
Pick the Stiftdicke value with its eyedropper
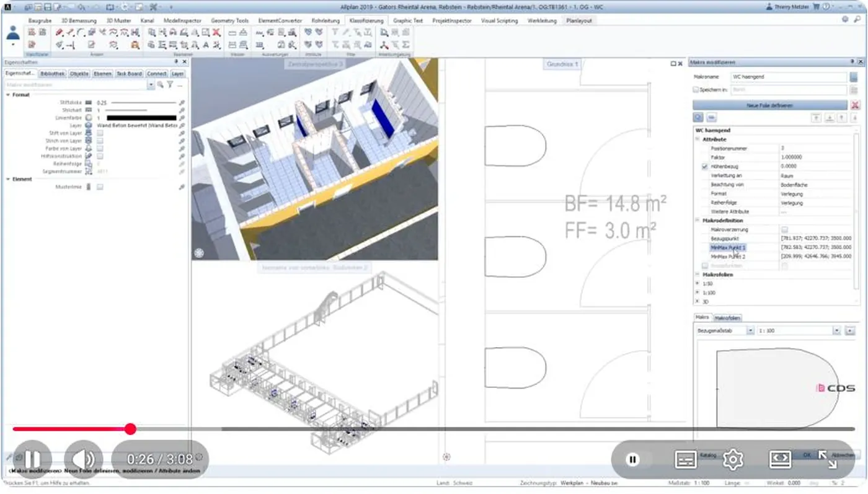coord(182,102)
